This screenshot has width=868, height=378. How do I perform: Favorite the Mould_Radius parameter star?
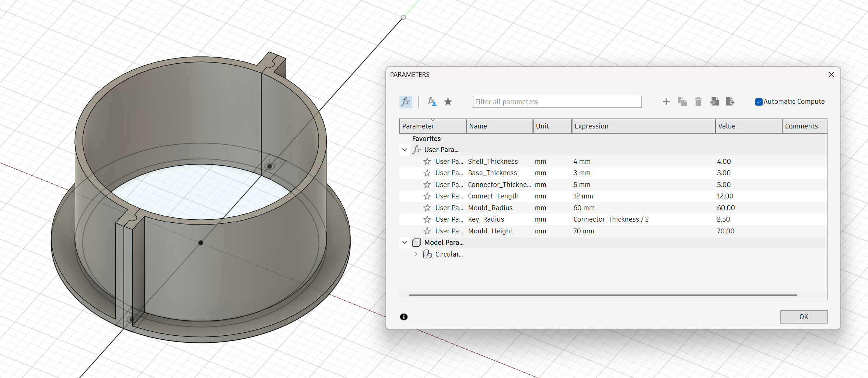click(x=427, y=208)
